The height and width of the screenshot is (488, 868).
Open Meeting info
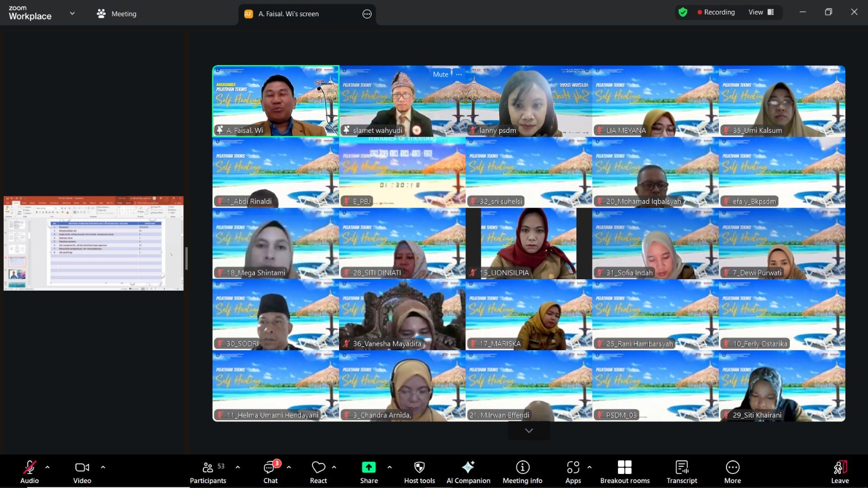tap(522, 472)
